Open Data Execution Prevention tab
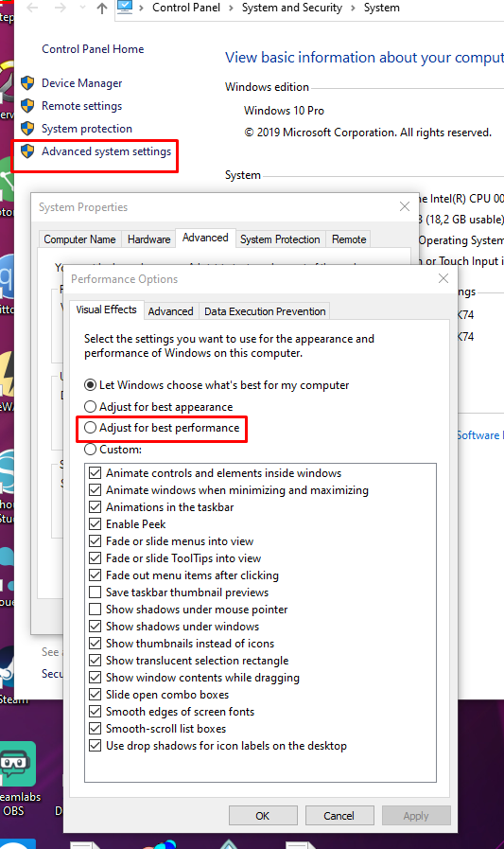The width and height of the screenshot is (504, 849). point(265,311)
